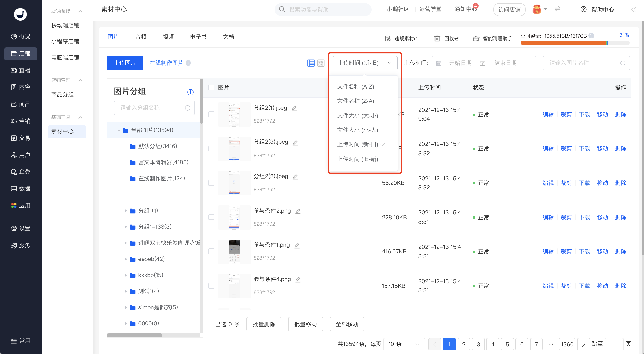Switch to the 视频 tab

click(168, 37)
